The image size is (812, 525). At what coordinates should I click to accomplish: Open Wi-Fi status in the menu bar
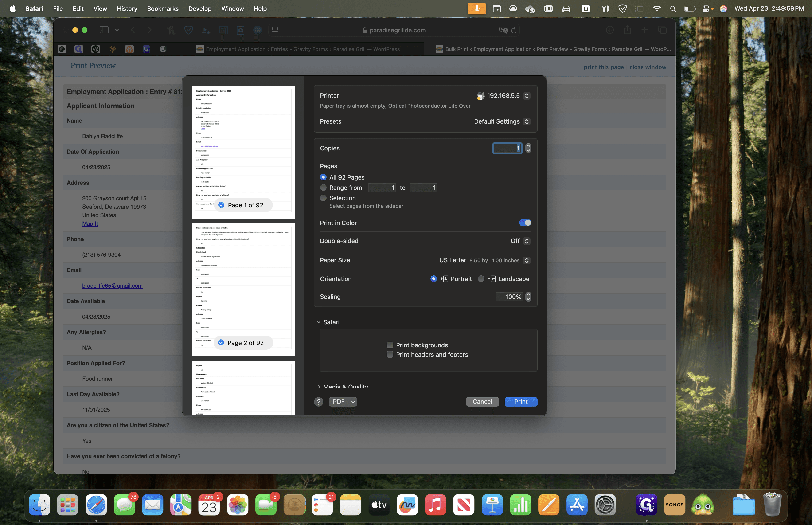[657, 8]
